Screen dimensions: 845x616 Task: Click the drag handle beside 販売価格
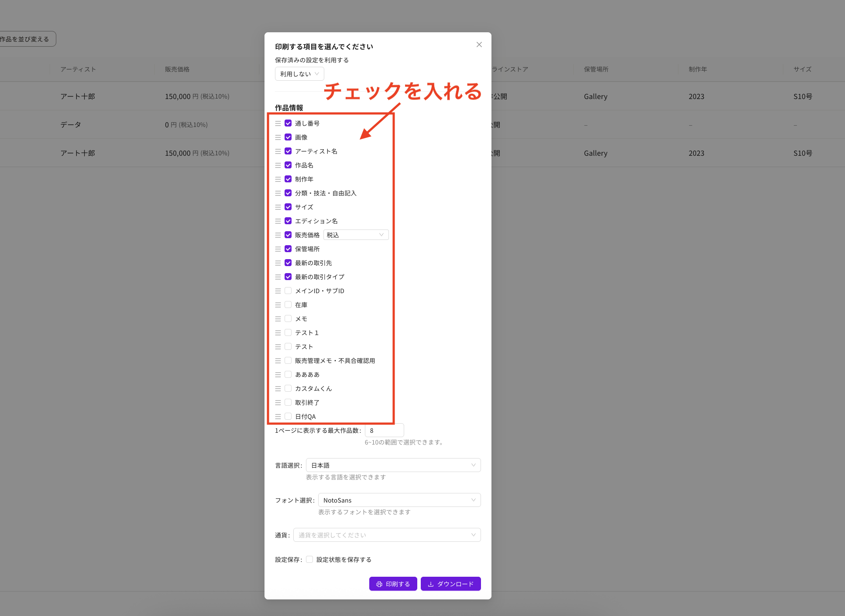click(x=279, y=235)
